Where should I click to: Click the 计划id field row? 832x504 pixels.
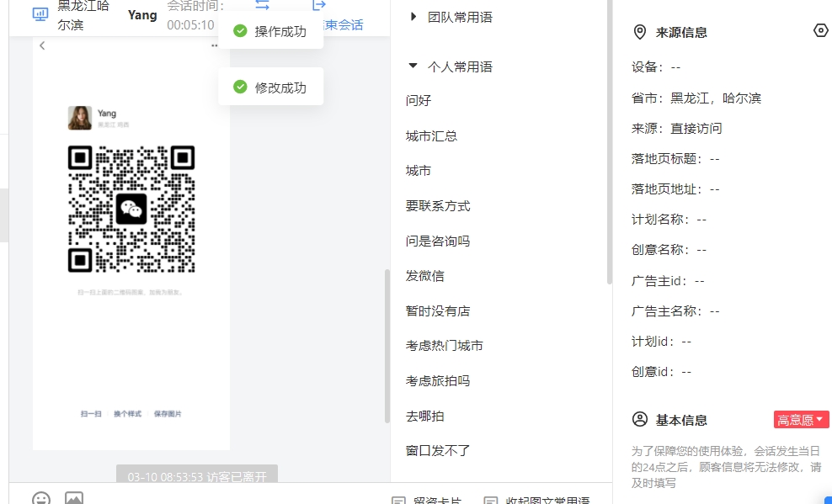(x=662, y=342)
